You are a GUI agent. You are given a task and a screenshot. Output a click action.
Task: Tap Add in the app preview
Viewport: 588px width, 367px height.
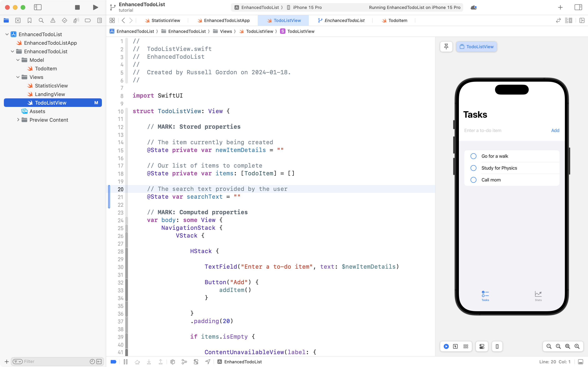click(x=555, y=130)
